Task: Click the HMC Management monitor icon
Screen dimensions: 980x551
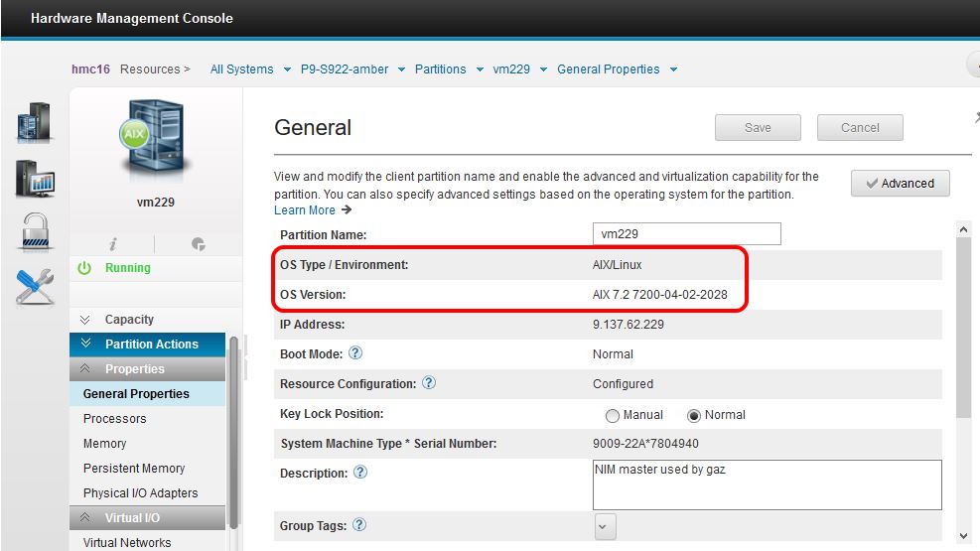Action: (x=34, y=179)
